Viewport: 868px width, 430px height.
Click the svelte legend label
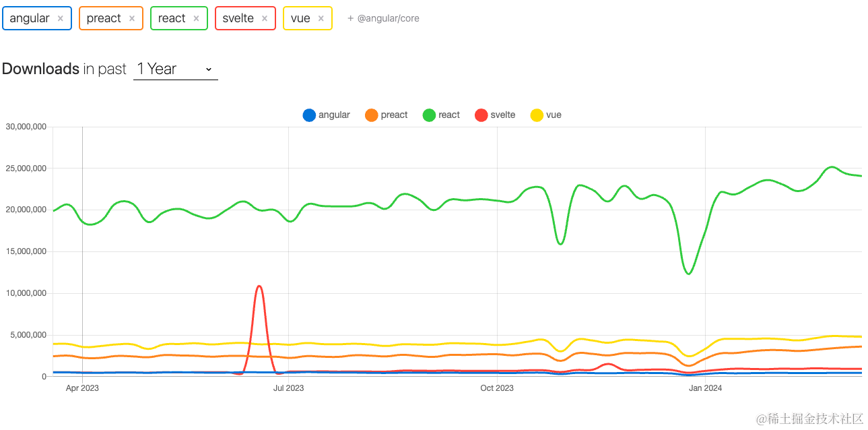(x=503, y=115)
